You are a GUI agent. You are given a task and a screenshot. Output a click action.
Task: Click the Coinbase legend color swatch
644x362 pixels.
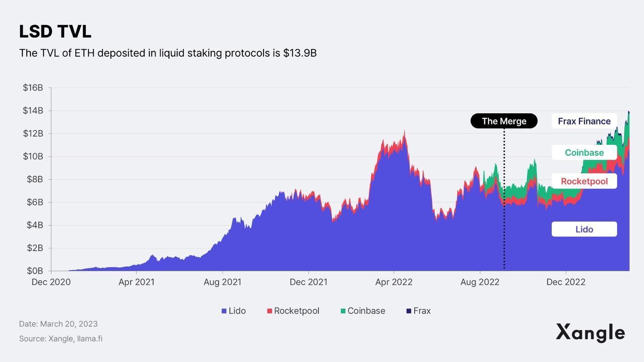[x=343, y=311]
